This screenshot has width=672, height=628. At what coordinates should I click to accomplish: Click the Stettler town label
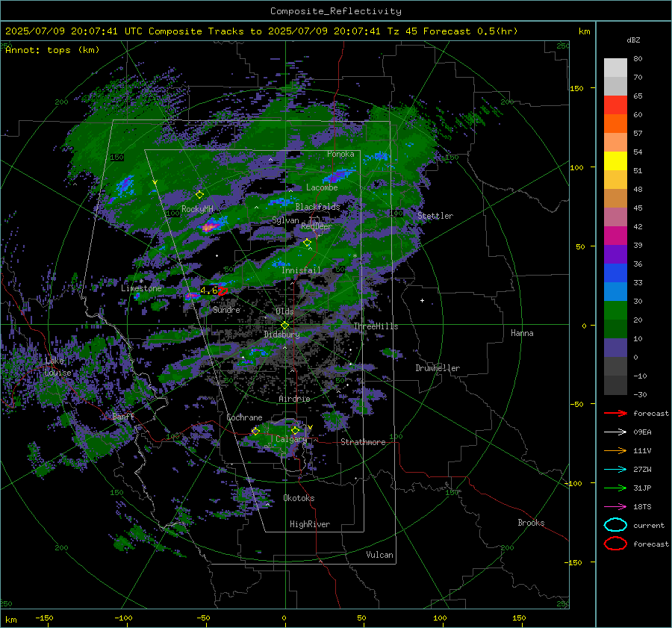435,216
